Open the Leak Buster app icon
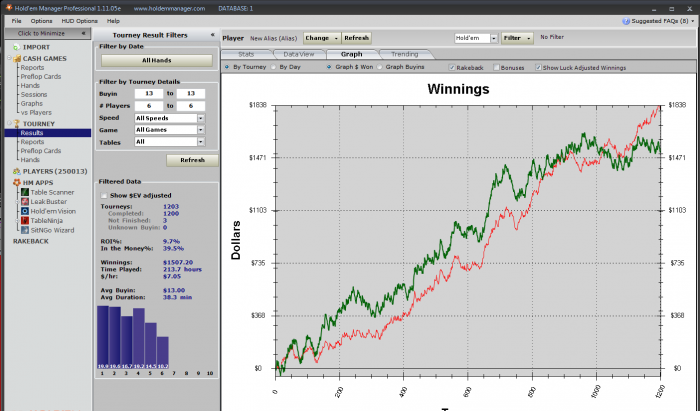Image resolution: width=700 pixels, height=411 pixels. click(x=25, y=202)
